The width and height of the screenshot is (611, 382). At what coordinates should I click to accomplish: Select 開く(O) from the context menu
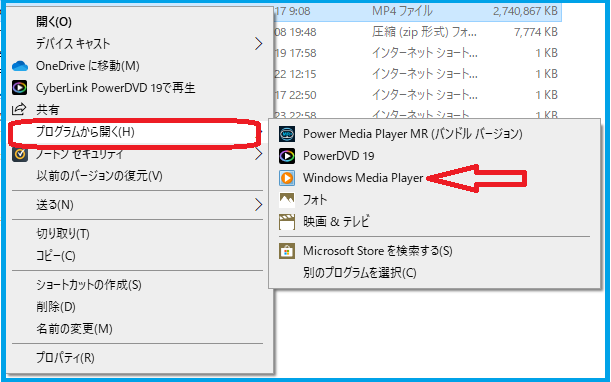pyautogui.click(x=54, y=22)
